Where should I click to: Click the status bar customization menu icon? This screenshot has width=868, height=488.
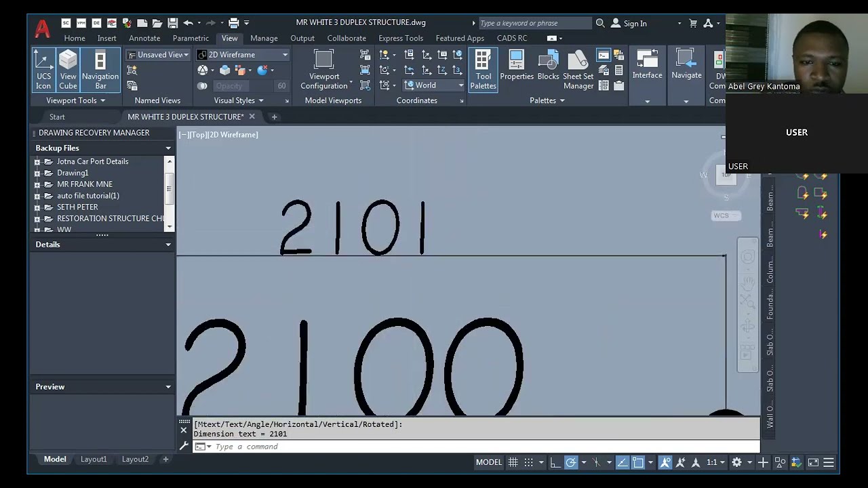pyautogui.click(x=828, y=462)
